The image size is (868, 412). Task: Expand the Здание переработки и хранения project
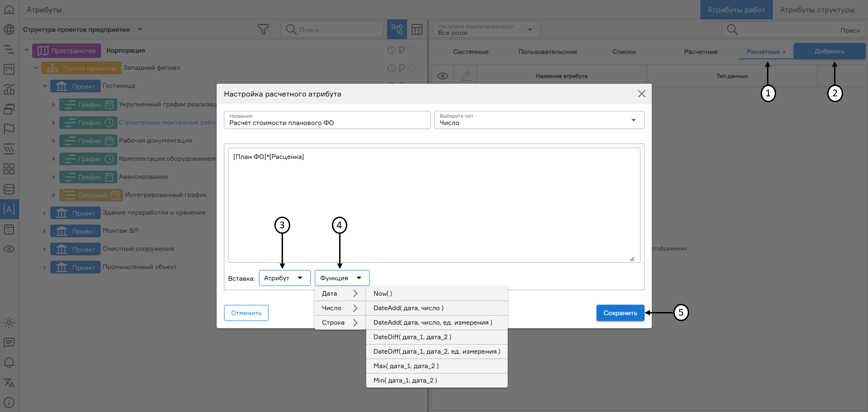[44, 213]
